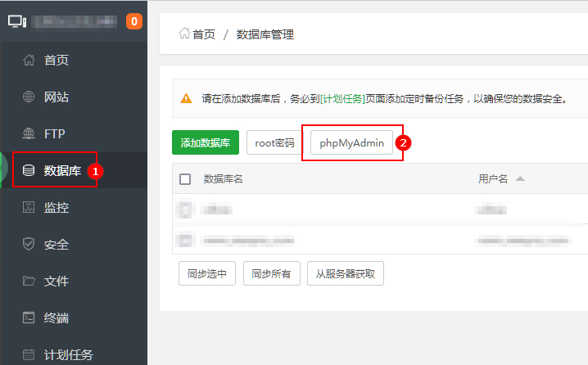Click the root密码 button
Image resolution: width=588 pixels, height=365 pixels.
274,142
